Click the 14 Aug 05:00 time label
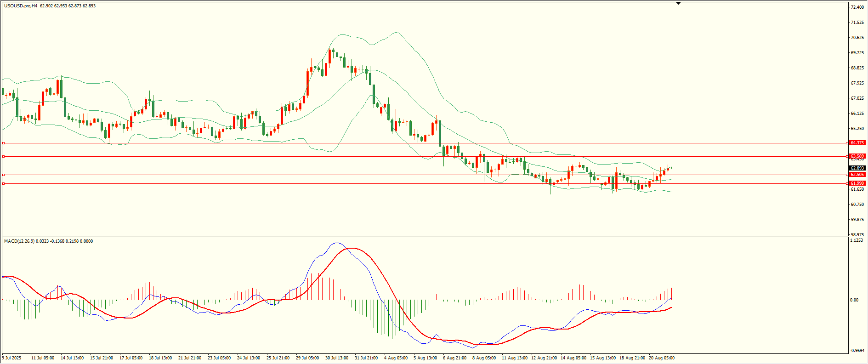The width and height of the screenshot is (868, 364). point(573,358)
